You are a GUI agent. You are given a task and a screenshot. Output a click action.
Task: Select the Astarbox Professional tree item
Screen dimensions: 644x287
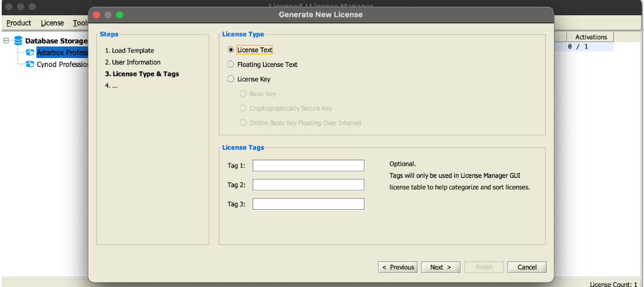click(x=62, y=53)
